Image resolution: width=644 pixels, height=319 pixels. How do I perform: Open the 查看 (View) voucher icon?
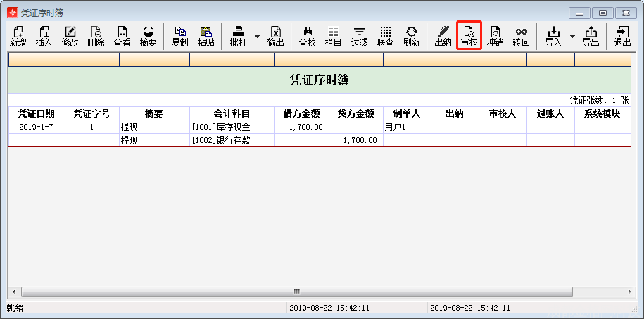[x=122, y=36]
